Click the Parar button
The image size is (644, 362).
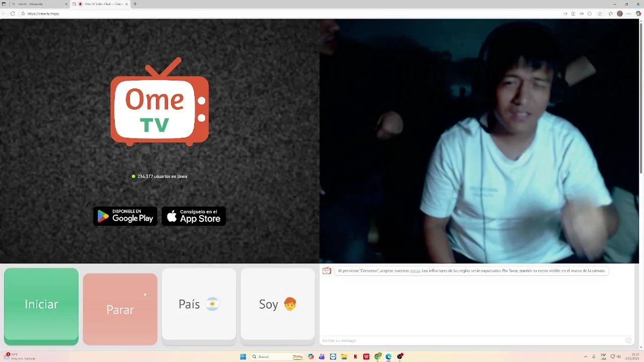coord(120,309)
